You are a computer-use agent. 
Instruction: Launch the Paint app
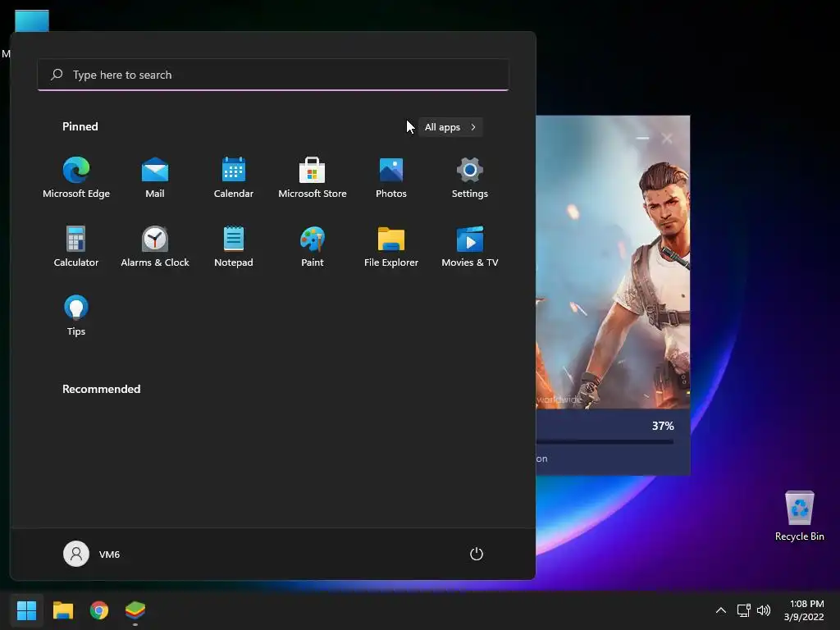313,247
